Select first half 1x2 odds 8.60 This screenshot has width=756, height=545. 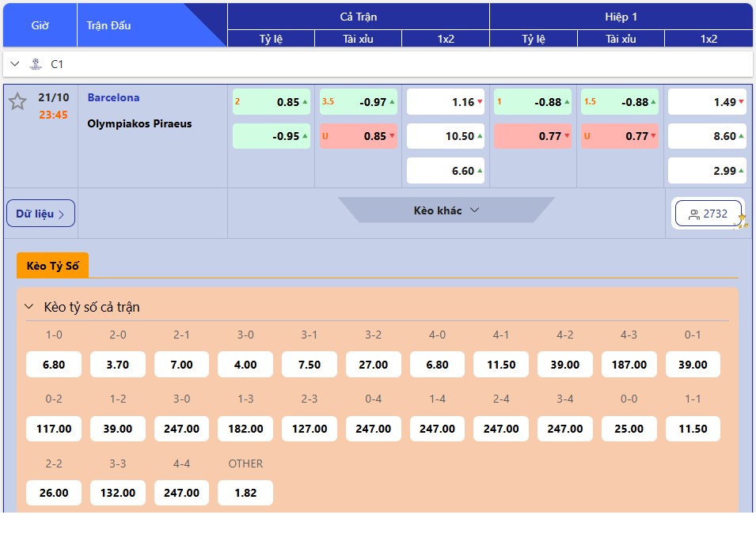707,136
